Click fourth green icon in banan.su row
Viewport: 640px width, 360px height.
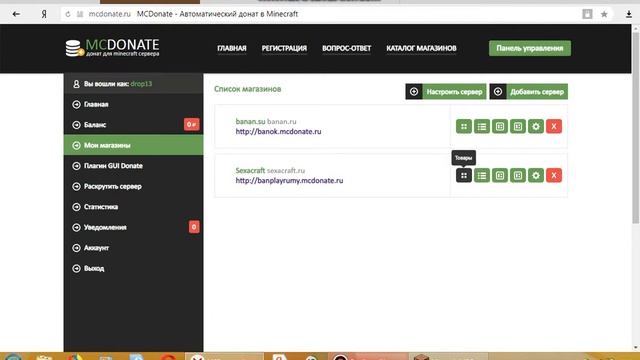[x=518, y=127]
